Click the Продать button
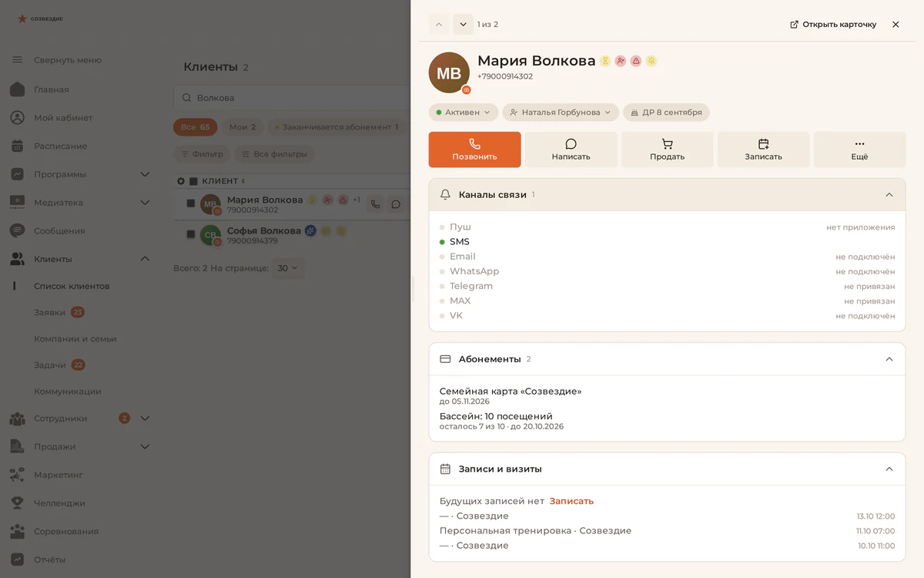924x578 pixels. point(667,150)
